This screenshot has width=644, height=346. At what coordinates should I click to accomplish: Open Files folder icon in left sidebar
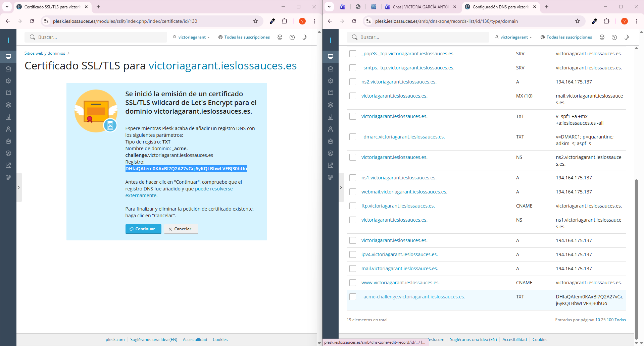pos(8,93)
